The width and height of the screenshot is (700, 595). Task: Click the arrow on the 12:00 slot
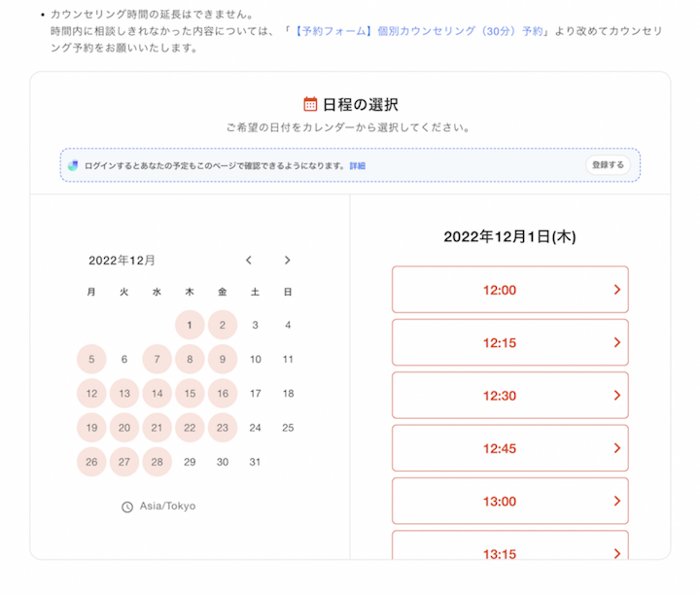click(x=616, y=290)
